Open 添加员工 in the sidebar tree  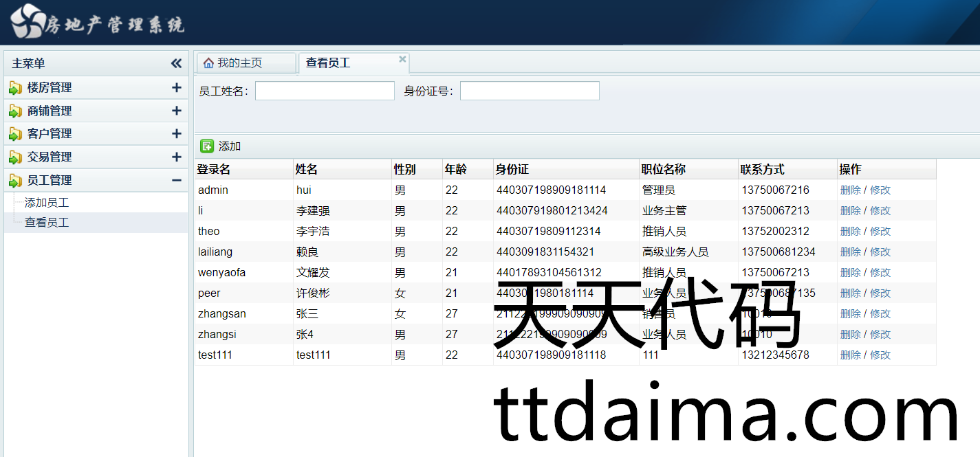pos(47,203)
